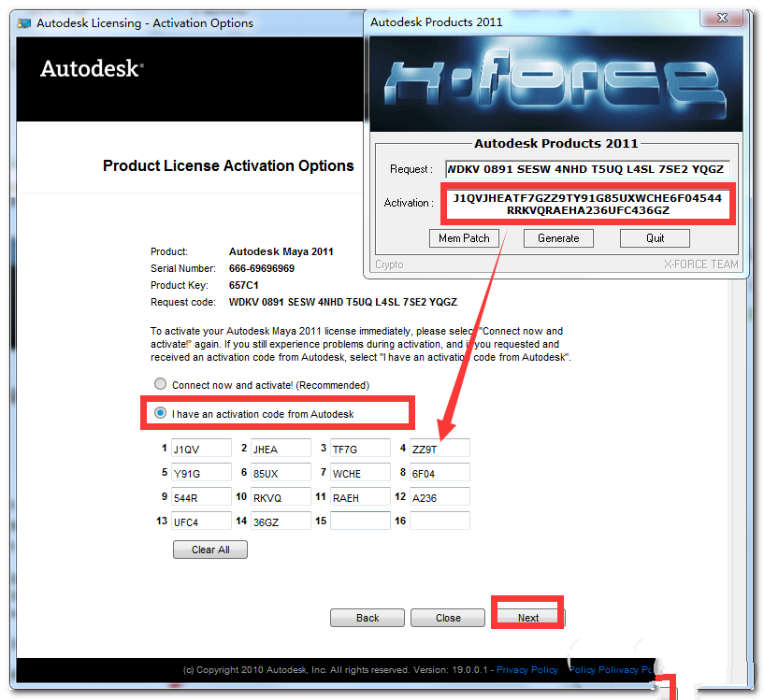This screenshot has height=700, width=764.
Task: Click empty activation code field 15
Action: click(360, 521)
